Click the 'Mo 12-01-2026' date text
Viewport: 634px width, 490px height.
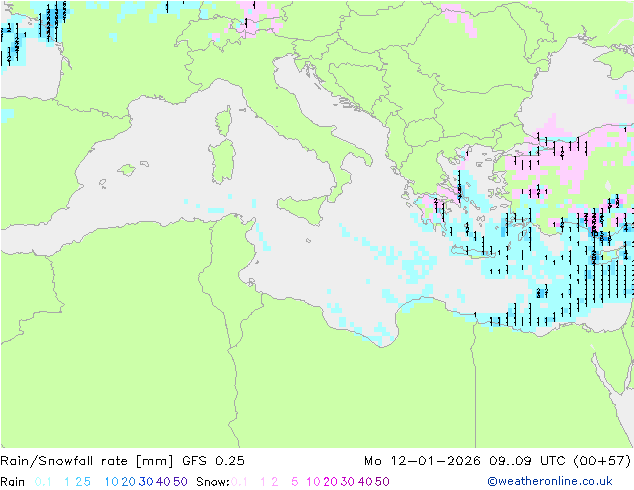click(422, 461)
